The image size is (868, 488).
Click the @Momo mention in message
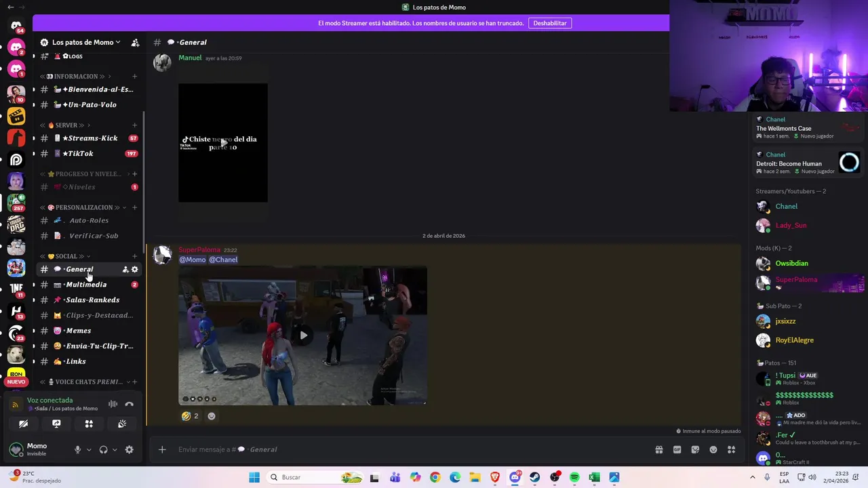(x=193, y=260)
